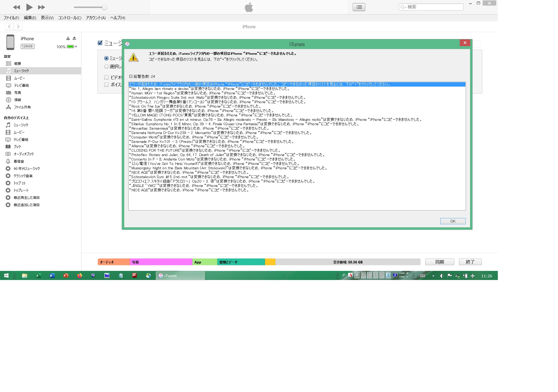Click the fast-forward (next track) icon
Viewport: 558px width, 392px height.
click(41, 7)
